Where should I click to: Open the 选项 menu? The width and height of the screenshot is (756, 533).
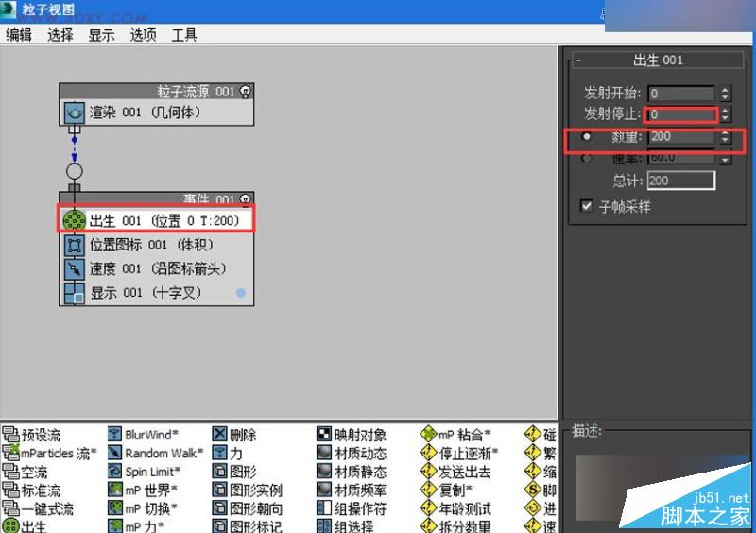click(143, 35)
